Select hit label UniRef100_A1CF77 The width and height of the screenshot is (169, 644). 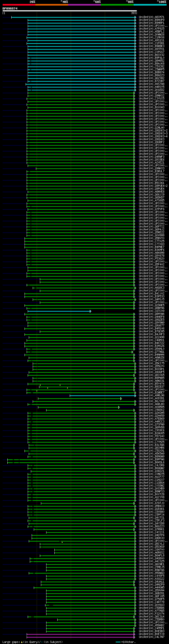(152, 477)
